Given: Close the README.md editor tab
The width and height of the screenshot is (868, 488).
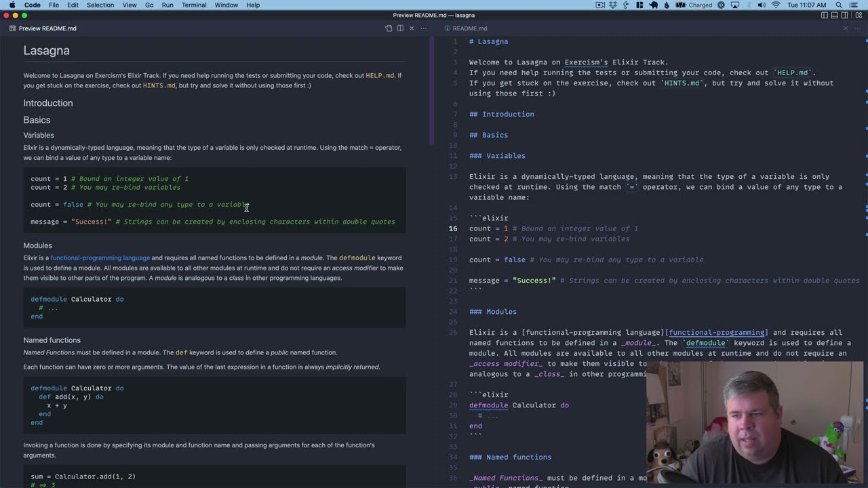Looking at the screenshot, I should (x=846, y=28).
